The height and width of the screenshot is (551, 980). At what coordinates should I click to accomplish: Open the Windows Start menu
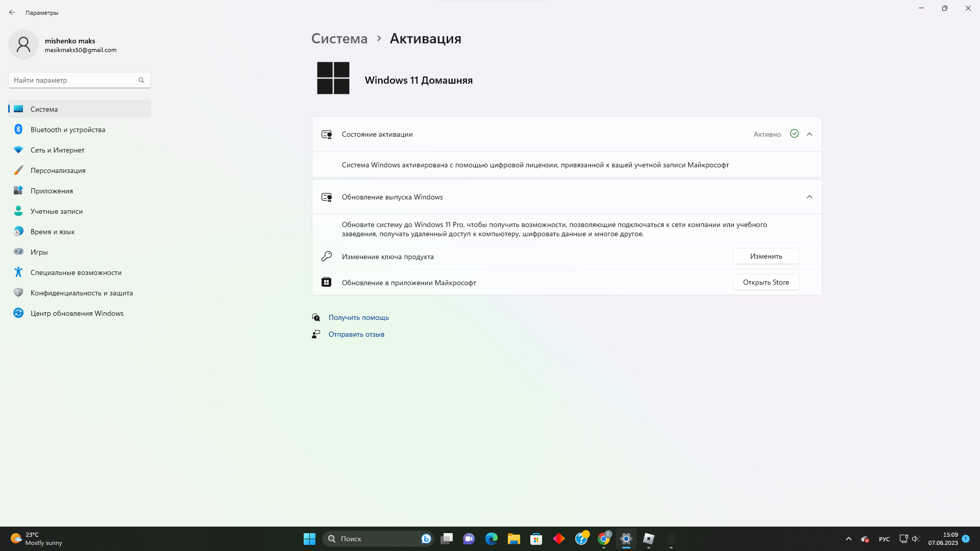point(309,539)
